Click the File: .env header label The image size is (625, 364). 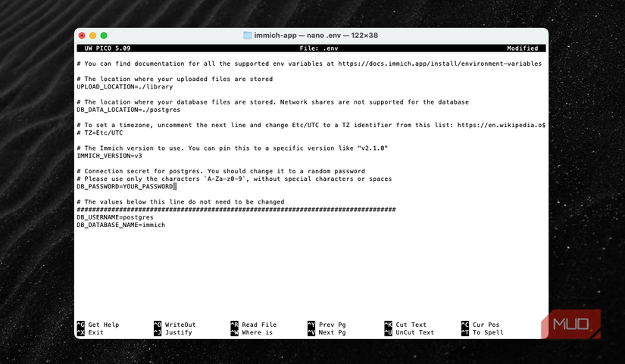(319, 48)
